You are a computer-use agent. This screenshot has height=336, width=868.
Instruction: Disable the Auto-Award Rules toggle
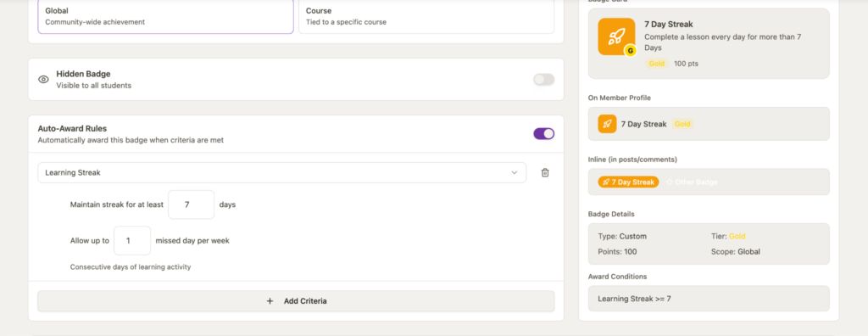[543, 133]
